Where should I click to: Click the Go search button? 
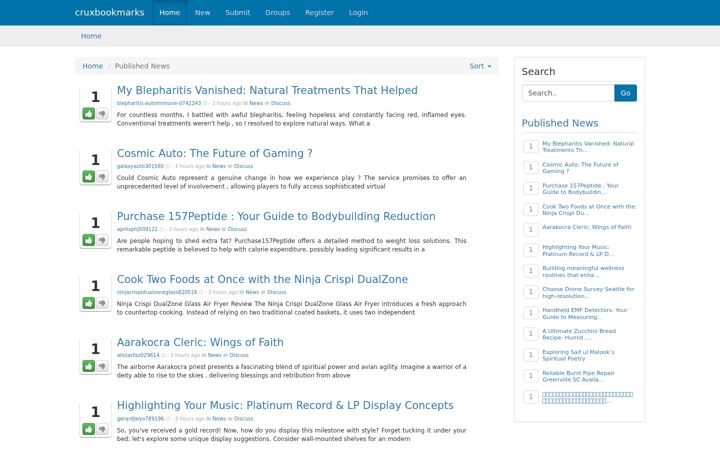click(x=625, y=93)
